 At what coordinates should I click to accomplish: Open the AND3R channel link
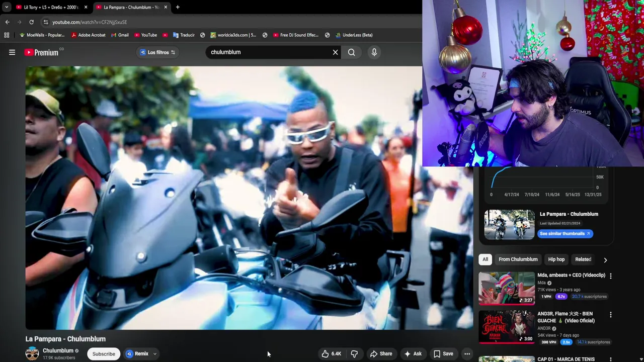pyautogui.click(x=544, y=328)
